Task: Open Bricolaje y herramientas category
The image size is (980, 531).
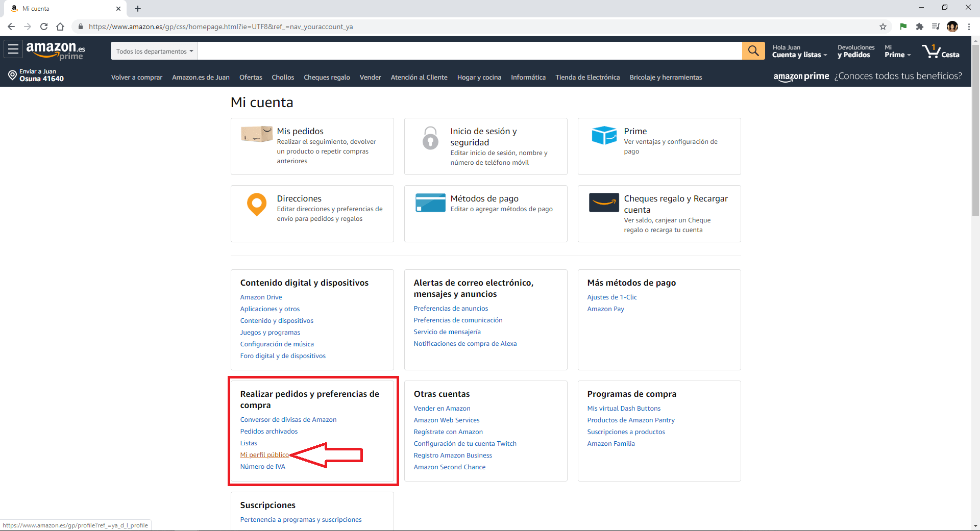Action: pos(666,78)
